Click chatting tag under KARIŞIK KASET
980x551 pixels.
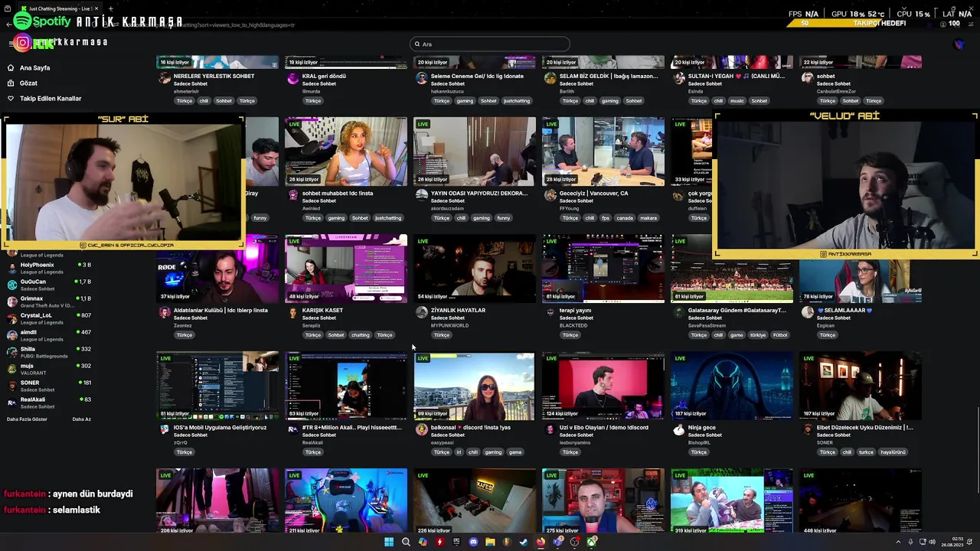click(360, 334)
